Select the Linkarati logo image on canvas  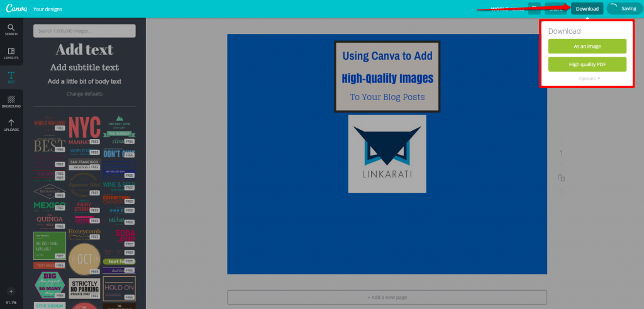pos(387,154)
